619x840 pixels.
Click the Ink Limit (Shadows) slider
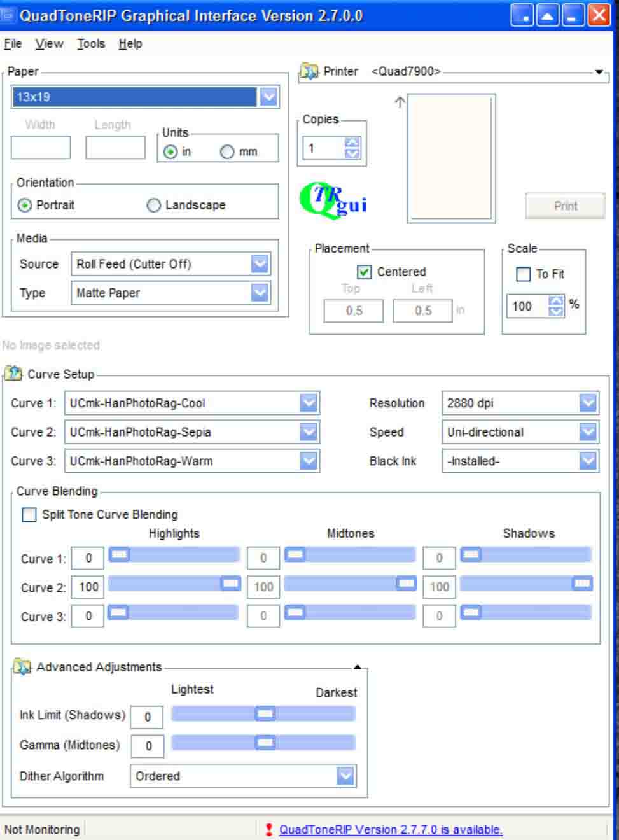[x=263, y=714]
